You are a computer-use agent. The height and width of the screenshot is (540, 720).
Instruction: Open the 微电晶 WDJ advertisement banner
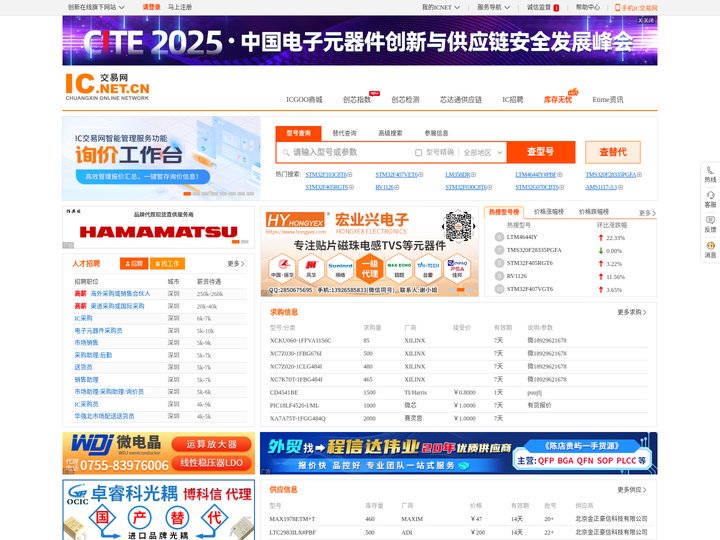pos(158,453)
